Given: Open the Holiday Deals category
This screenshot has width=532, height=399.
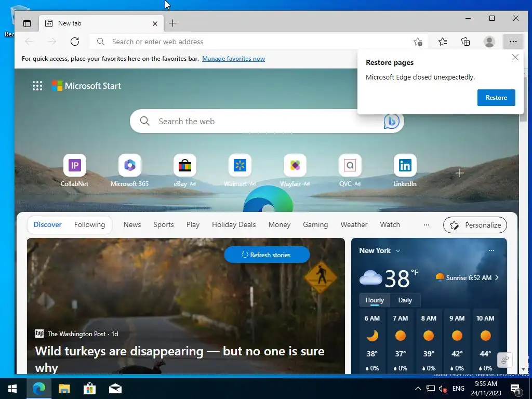Looking at the screenshot, I should click(x=234, y=224).
